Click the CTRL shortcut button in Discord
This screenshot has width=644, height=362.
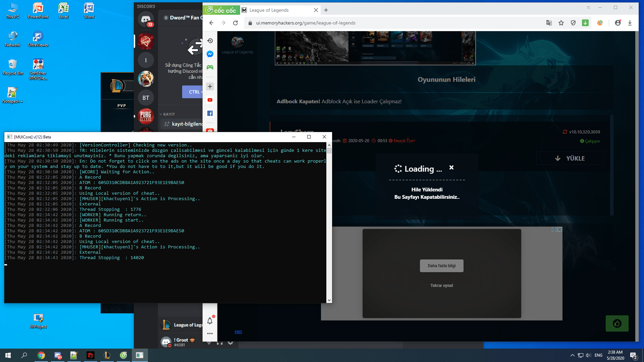[193, 92]
